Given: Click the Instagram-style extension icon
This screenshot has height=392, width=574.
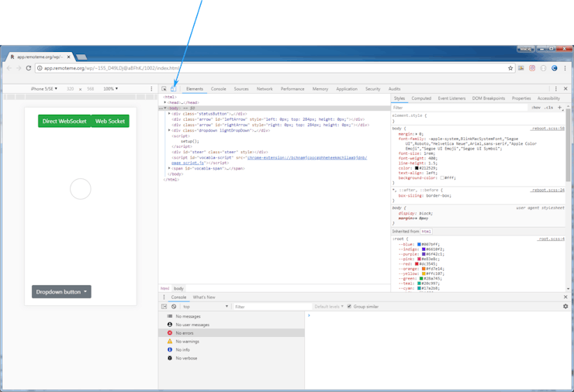Looking at the screenshot, I should pos(532,68).
